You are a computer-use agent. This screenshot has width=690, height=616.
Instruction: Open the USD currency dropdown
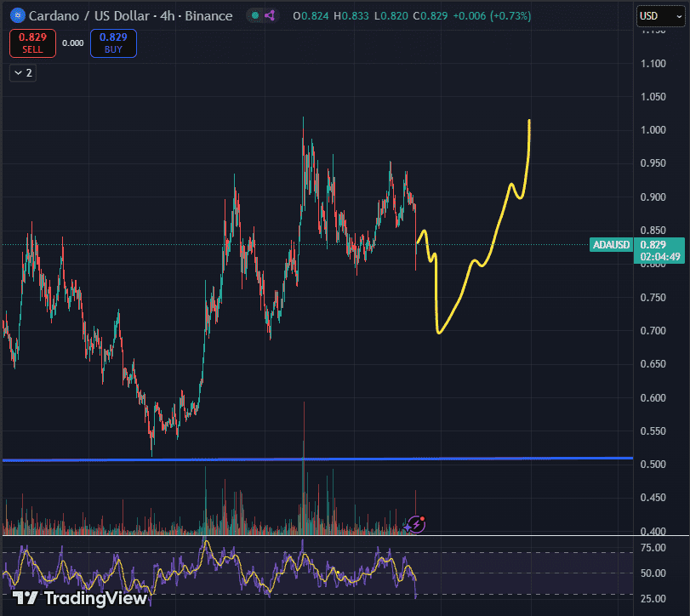pyautogui.click(x=659, y=14)
